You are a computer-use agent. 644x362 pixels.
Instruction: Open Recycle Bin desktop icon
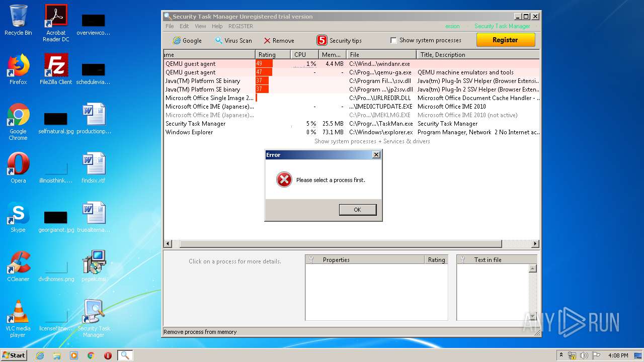click(18, 20)
